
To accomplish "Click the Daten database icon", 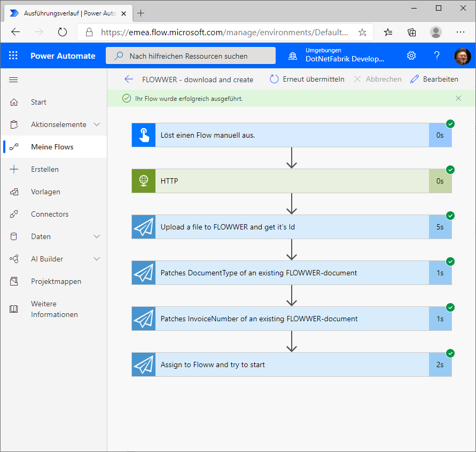I will coord(14,236).
